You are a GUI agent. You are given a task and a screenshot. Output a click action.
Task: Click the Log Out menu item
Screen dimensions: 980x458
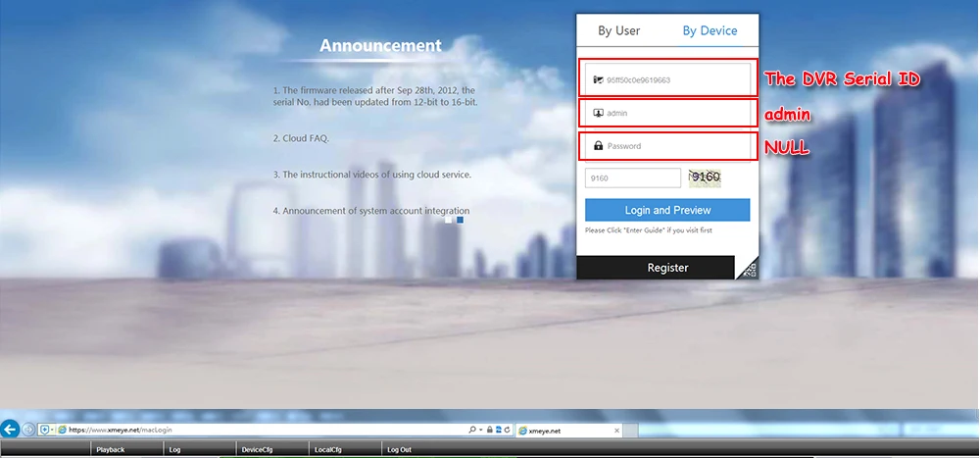pyautogui.click(x=400, y=449)
